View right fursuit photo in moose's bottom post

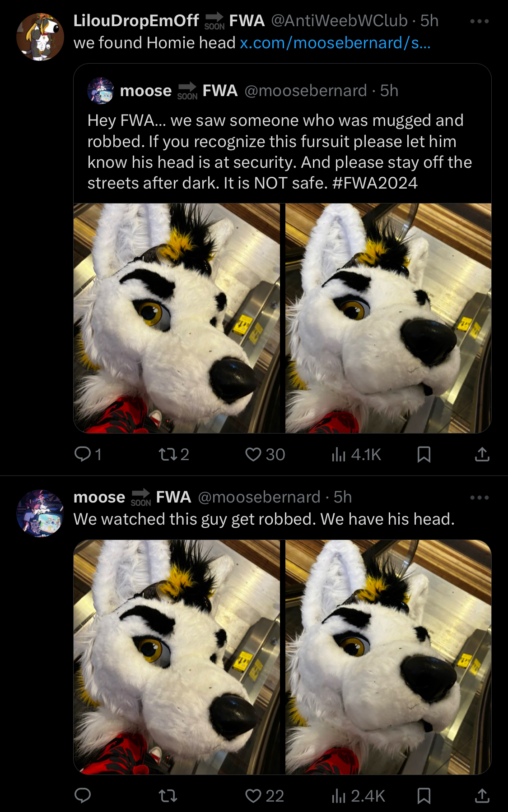[388, 657]
